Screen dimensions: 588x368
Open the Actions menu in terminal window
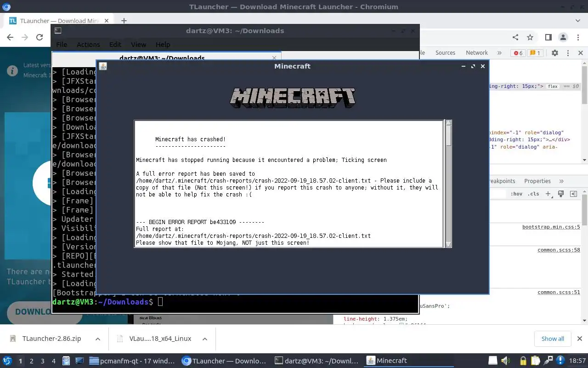[x=88, y=45]
